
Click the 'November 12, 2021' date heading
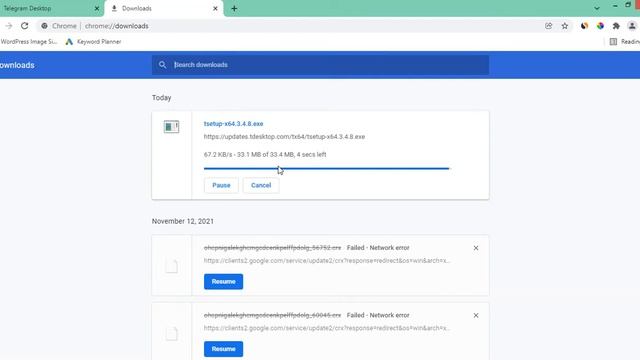point(183,221)
